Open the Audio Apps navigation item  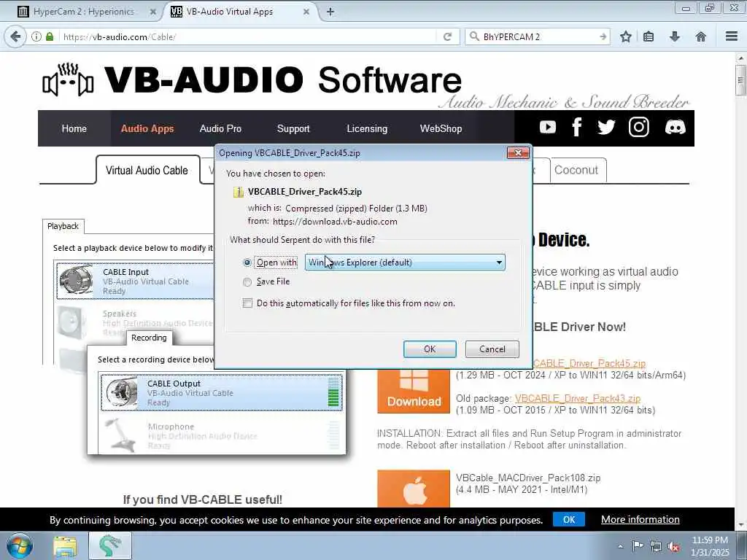(147, 128)
